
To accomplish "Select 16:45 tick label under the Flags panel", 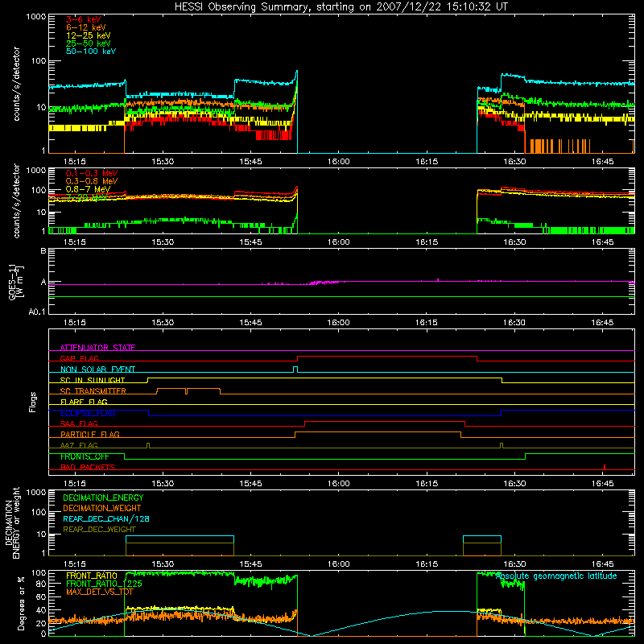I will (x=602, y=484).
